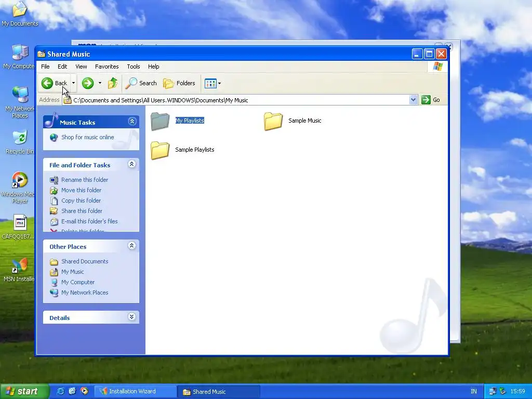Viewport: 532px width, 399px height.
Task: Go to My Music in Other Places
Action: point(73,272)
